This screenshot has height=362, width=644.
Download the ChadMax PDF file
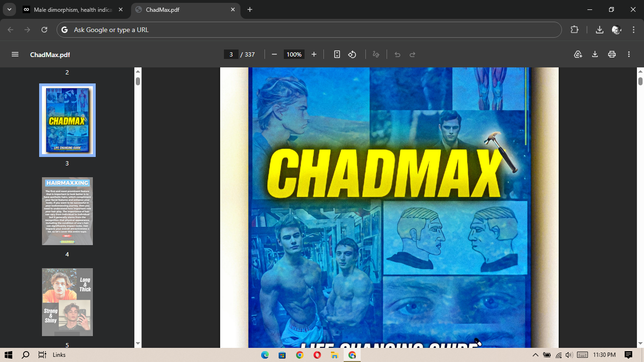tap(595, 54)
